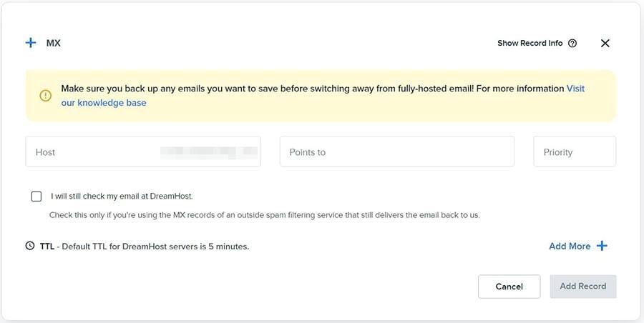Screen dimensions: 644x323
Task: Enable the DreamHost email check checkbox
Action: click(36, 196)
